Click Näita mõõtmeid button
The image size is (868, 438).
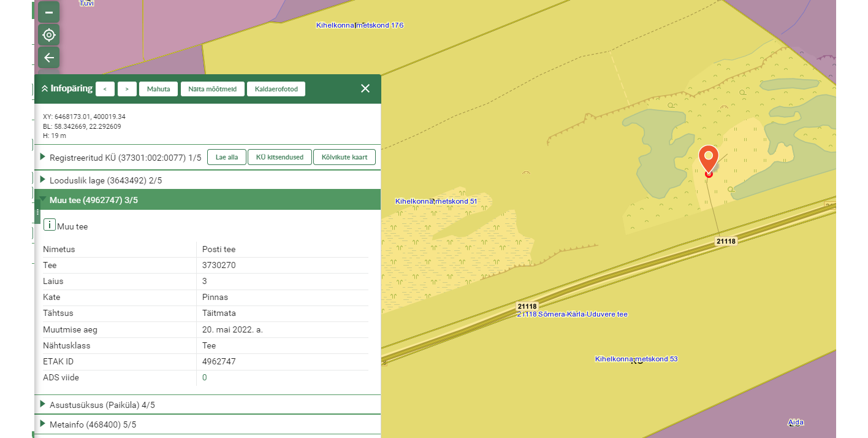212,89
